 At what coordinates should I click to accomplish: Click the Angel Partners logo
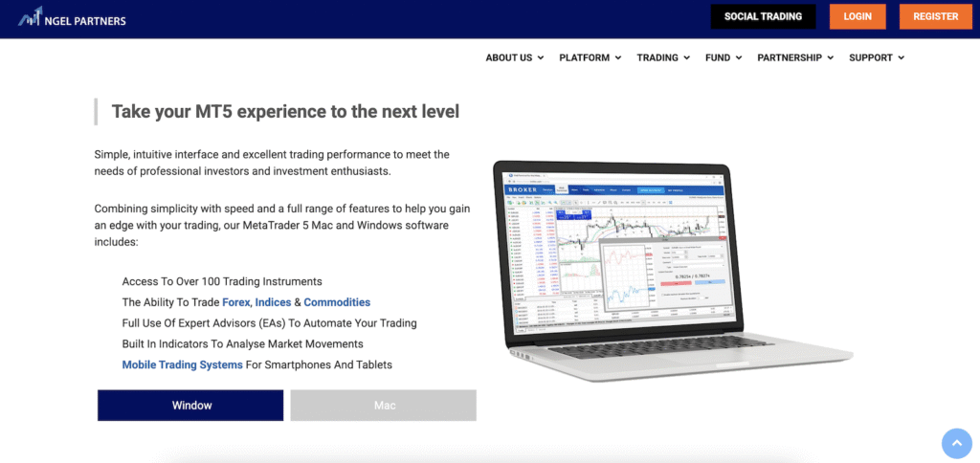(72, 17)
